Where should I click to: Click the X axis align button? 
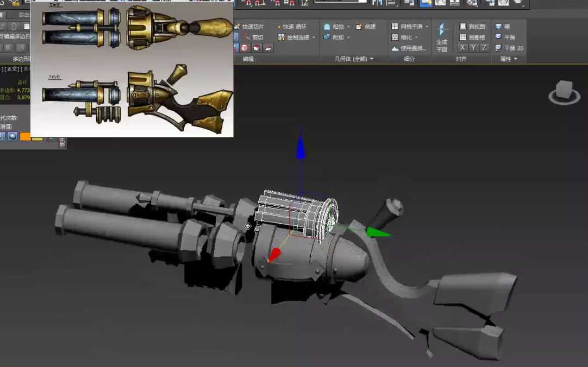pos(463,48)
